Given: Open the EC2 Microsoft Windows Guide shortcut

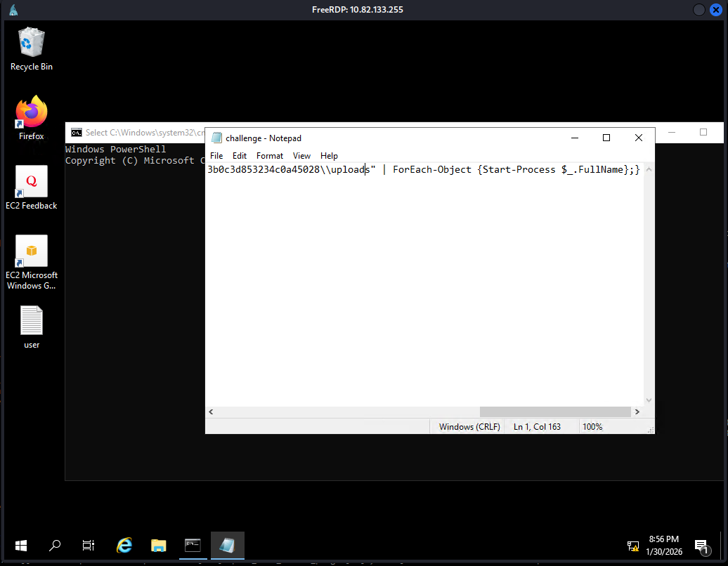Looking at the screenshot, I should pos(32,251).
